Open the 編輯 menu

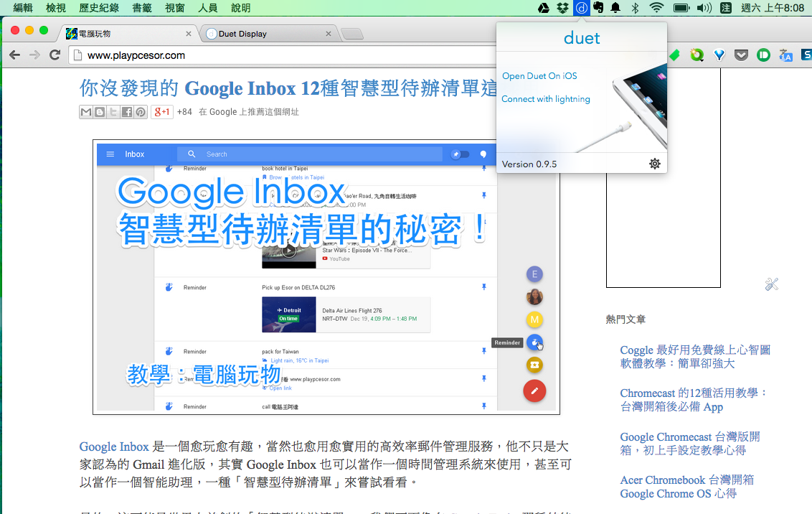tap(23, 8)
